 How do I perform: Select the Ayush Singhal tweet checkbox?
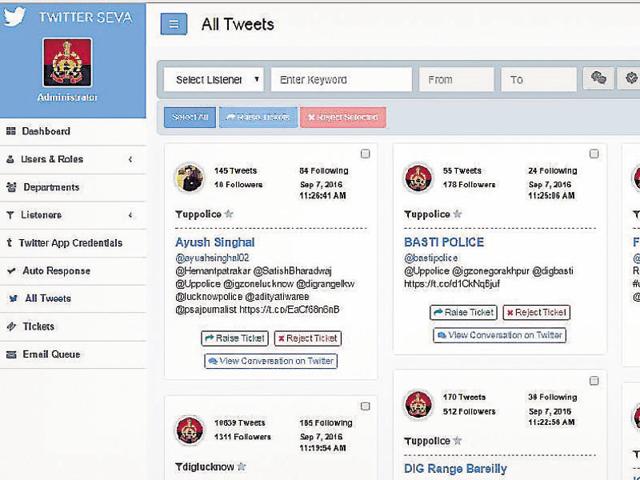pyautogui.click(x=365, y=154)
